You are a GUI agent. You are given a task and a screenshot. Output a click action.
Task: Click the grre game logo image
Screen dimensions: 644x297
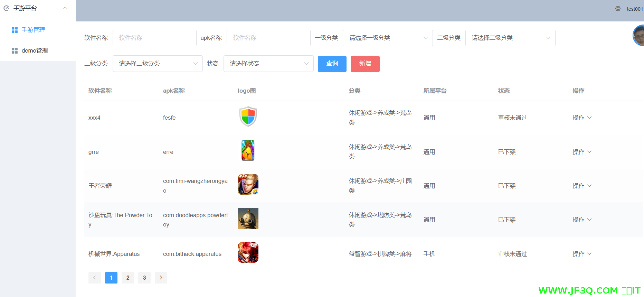pyautogui.click(x=248, y=150)
